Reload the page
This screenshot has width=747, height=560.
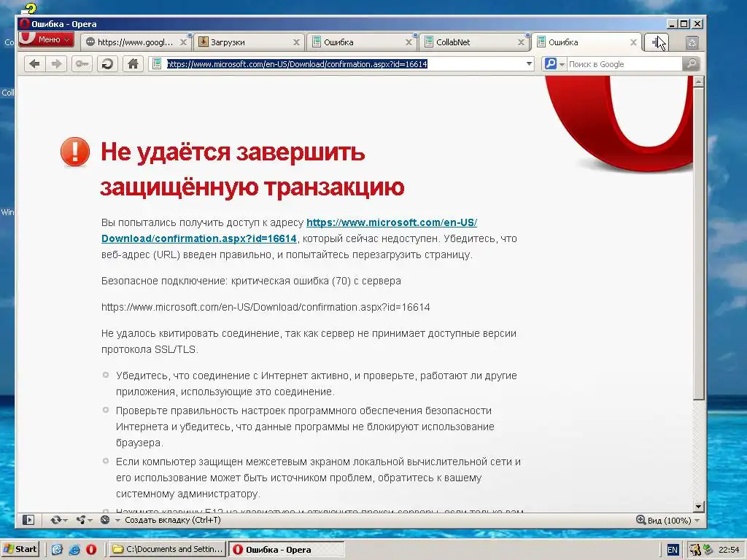[108, 64]
